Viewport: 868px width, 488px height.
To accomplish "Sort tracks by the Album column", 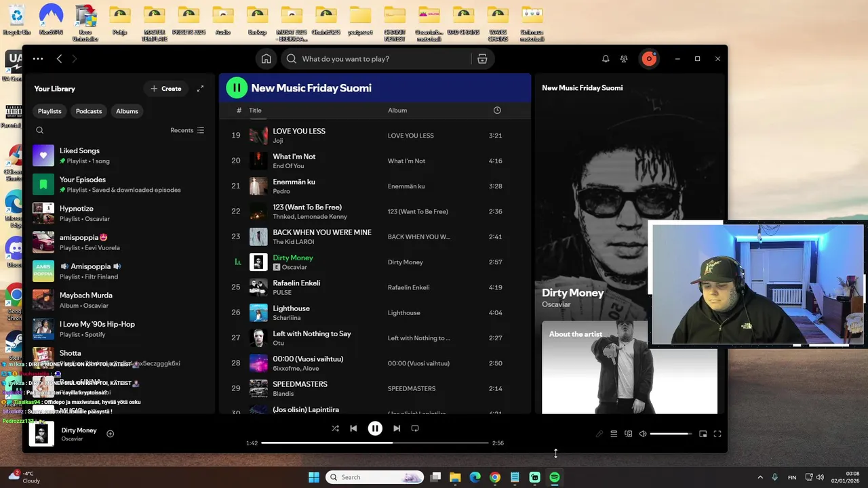I will click(x=397, y=110).
